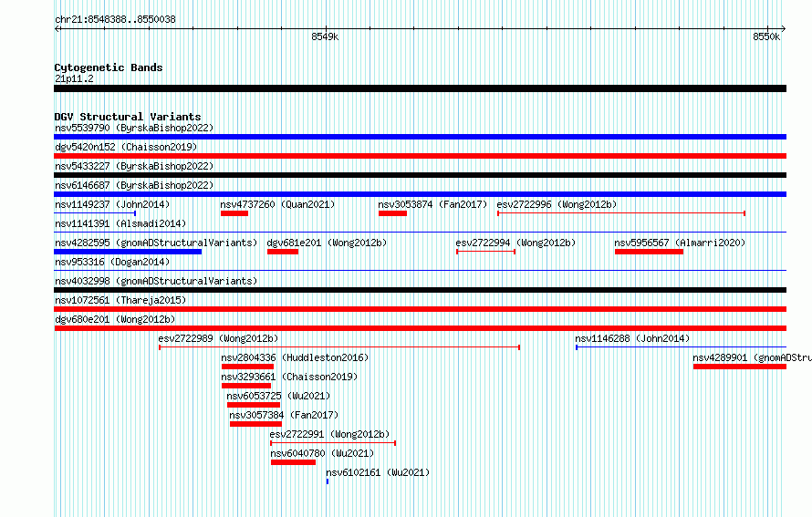812x517 pixels.
Task: Click the thin blue line under nsv953316
Action: point(420,271)
